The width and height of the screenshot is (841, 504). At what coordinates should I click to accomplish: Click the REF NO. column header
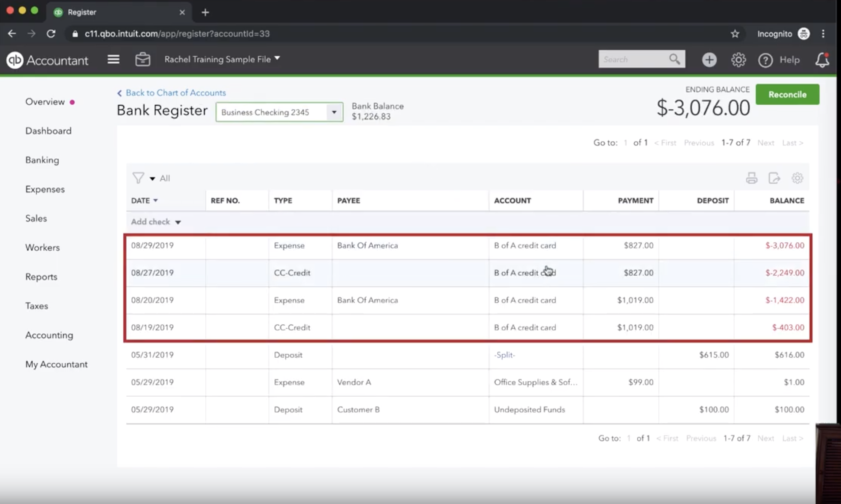(225, 201)
